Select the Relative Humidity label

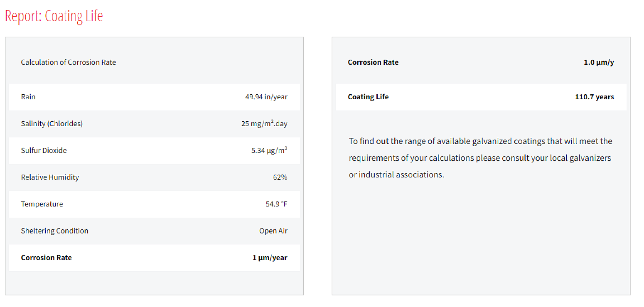(x=50, y=177)
